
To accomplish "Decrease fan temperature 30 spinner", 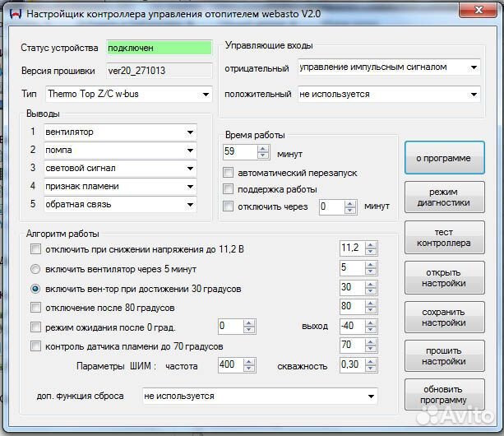I will point(371,291).
